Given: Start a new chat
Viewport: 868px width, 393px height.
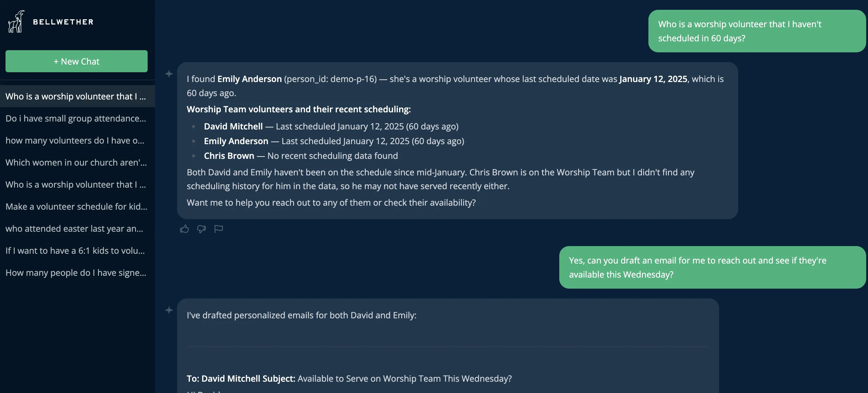Looking at the screenshot, I should pos(76,61).
